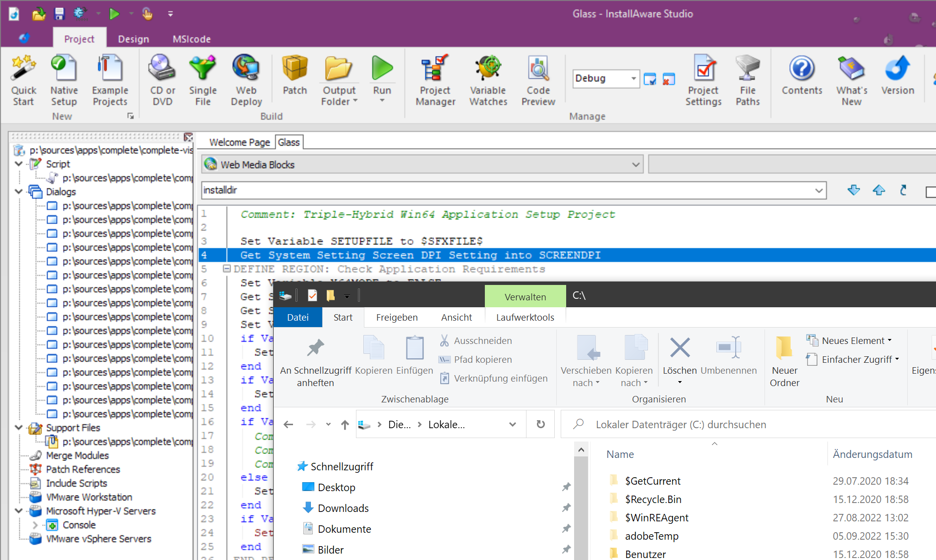936x560 pixels.
Task: Click save icon in quick access toolbar
Action: click(x=59, y=14)
